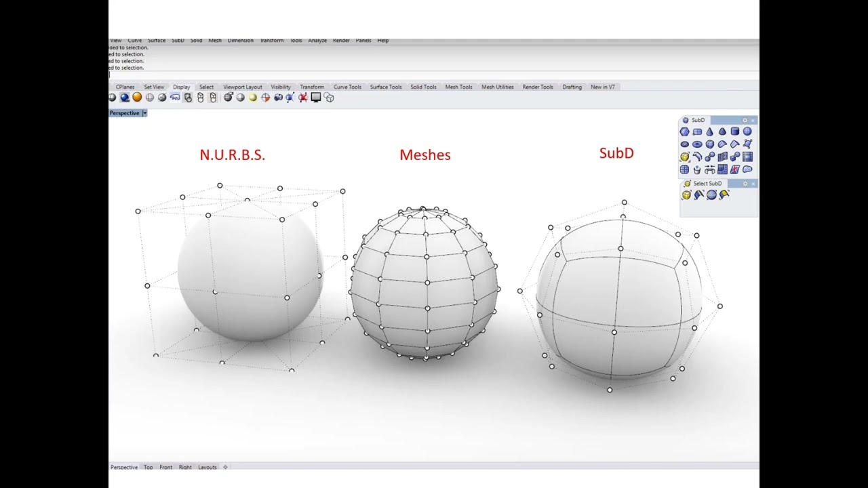Select the Shaded display mode icon
868x488 pixels.
click(124, 98)
